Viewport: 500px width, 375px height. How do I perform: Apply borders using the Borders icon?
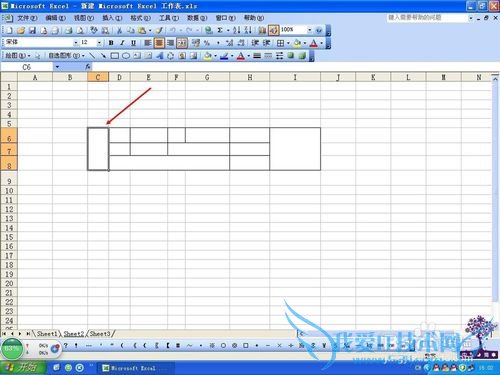tap(281, 43)
